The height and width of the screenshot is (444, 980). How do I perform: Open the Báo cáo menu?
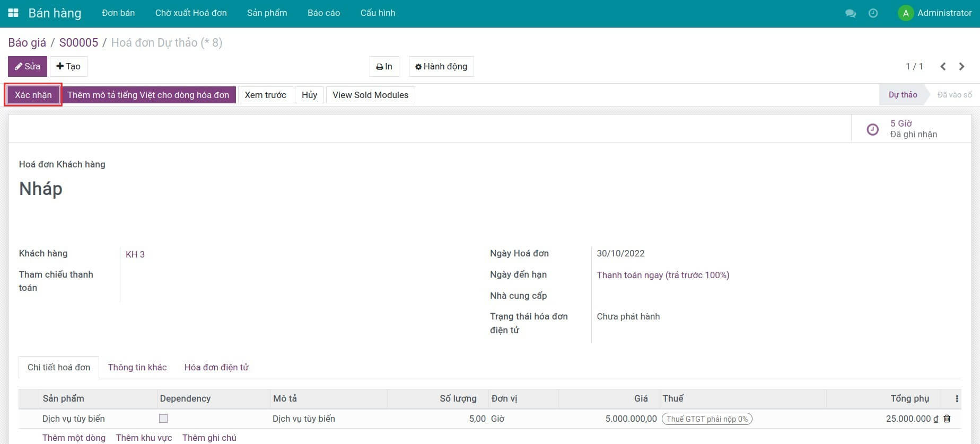(323, 13)
